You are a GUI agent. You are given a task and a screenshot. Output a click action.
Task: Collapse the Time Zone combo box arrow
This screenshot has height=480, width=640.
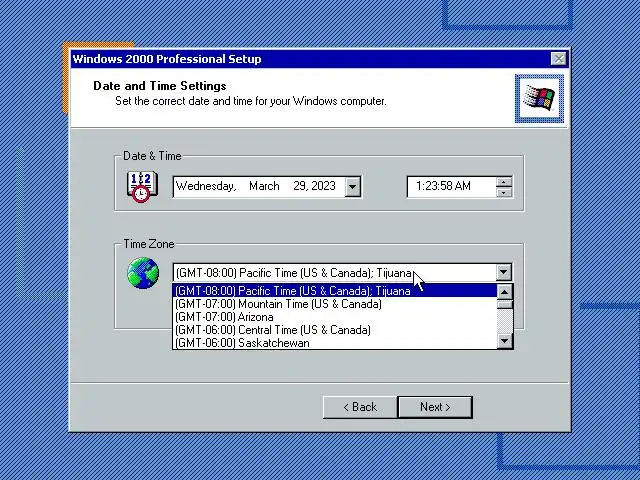point(504,272)
